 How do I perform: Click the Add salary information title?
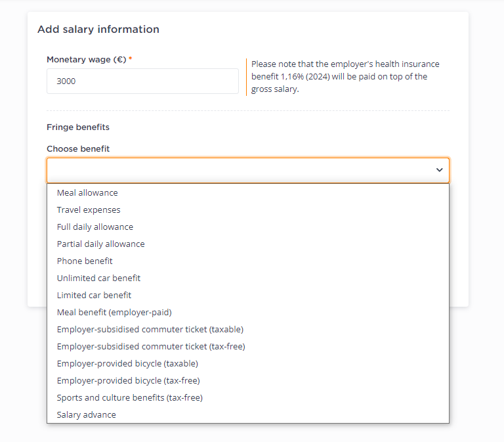coord(98,30)
